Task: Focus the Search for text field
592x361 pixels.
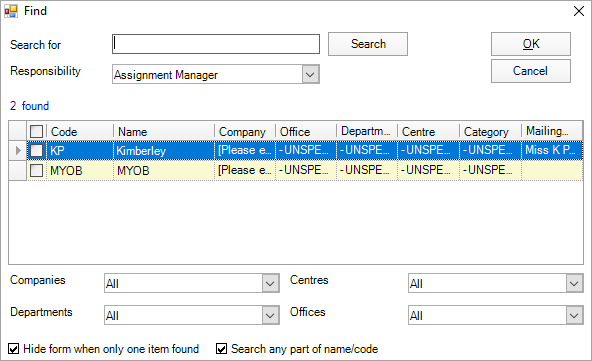Action: (x=216, y=44)
